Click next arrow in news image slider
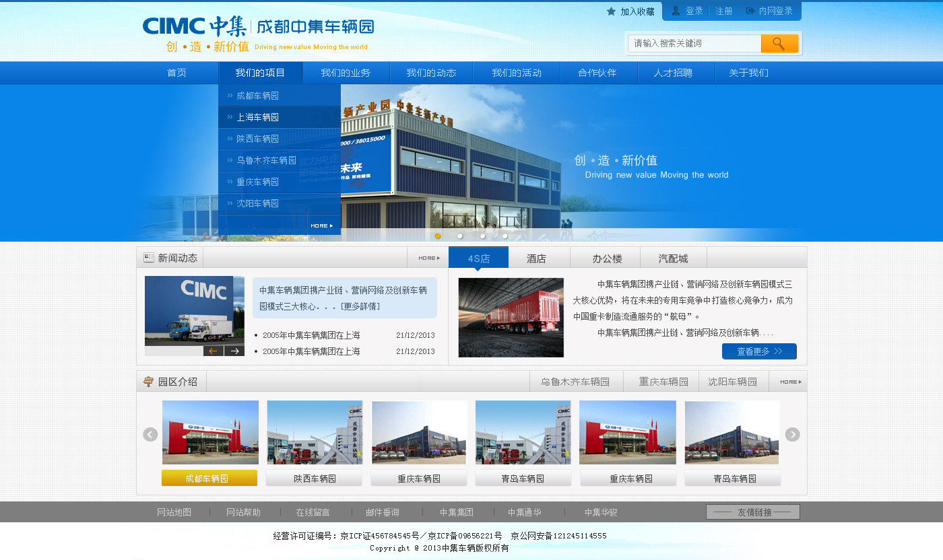 click(x=234, y=351)
